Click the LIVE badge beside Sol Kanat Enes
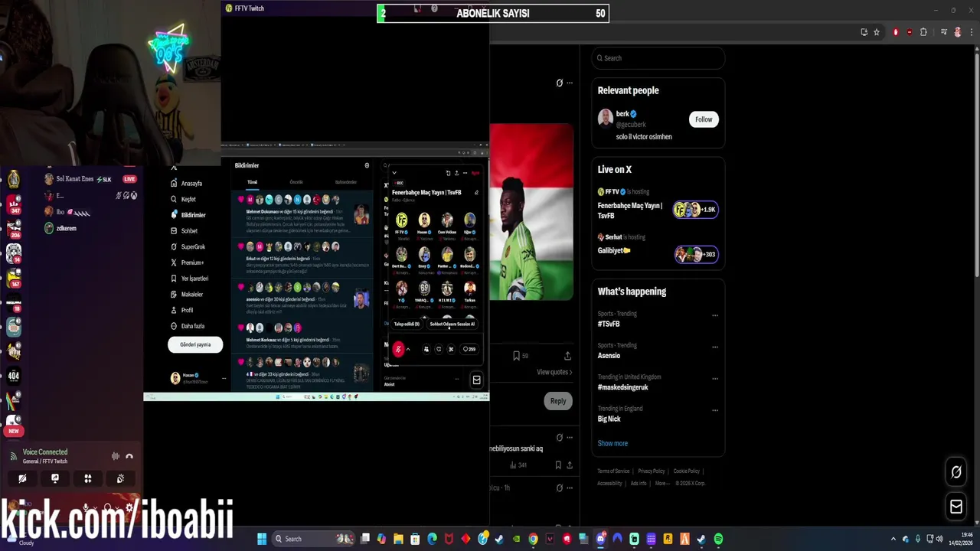The height and width of the screenshot is (551, 980). coord(129,179)
